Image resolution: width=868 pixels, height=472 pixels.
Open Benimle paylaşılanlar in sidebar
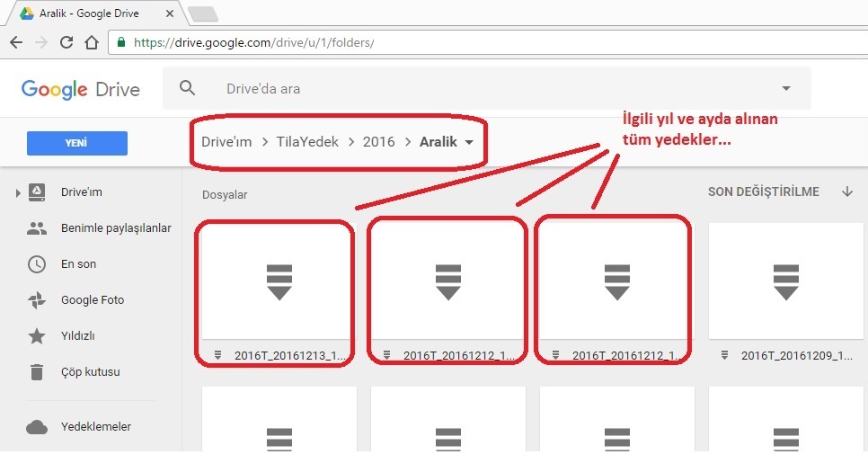[116, 228]
